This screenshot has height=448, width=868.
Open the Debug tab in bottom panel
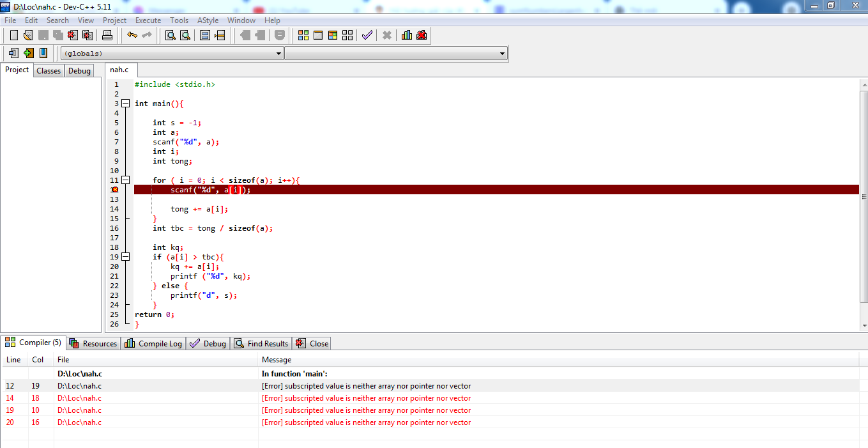(208, 344)
